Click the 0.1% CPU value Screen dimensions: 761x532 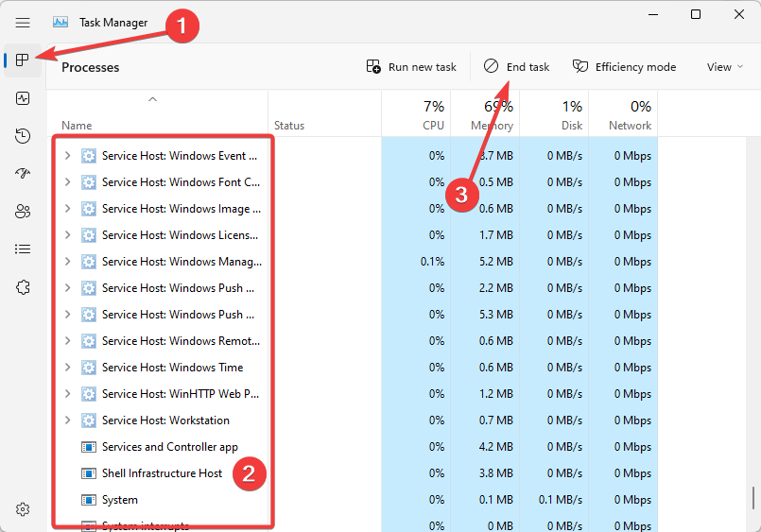point(432,262)
